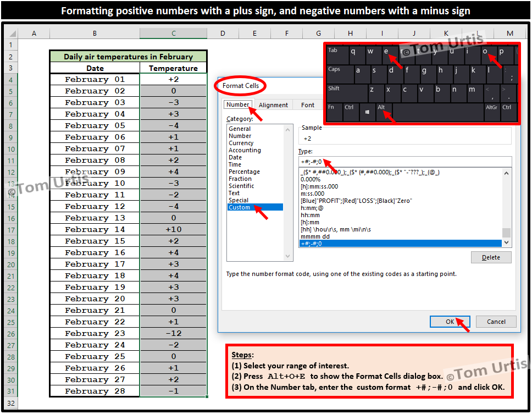This screenshot has width=532, height=414.
Task: Click the Type format code field
Action: click(x=404, y=162)
